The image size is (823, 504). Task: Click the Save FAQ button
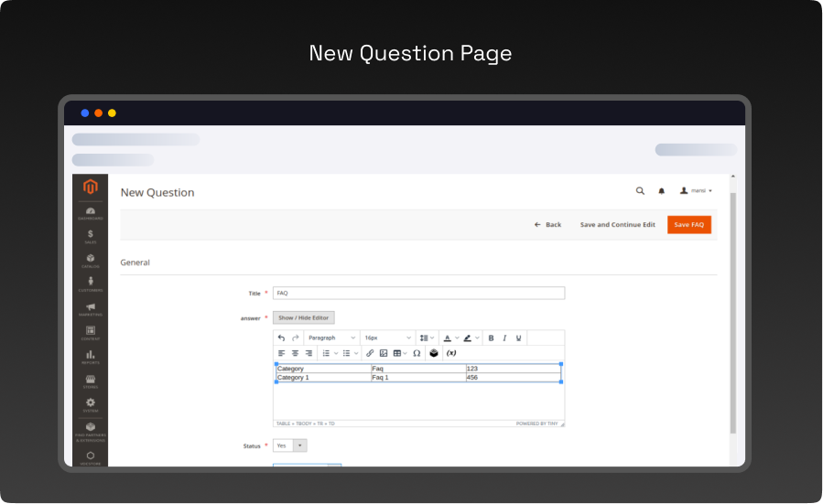[688, 224]
